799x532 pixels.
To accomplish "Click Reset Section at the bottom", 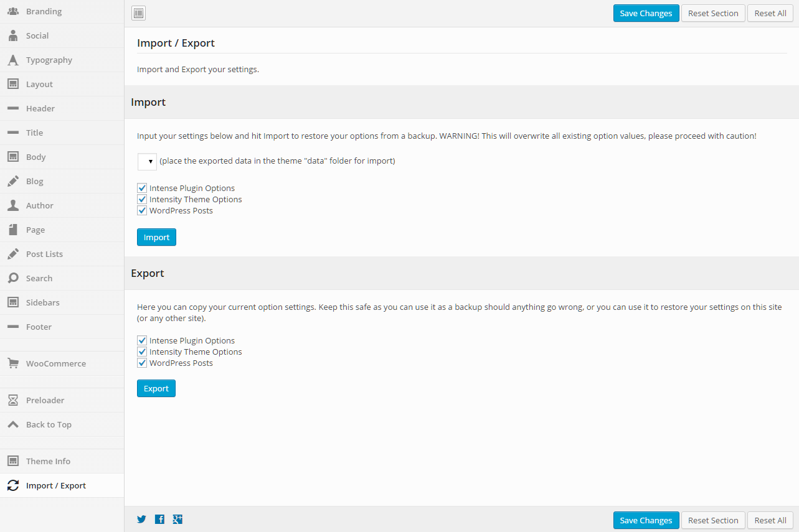I will pos(713,520).
